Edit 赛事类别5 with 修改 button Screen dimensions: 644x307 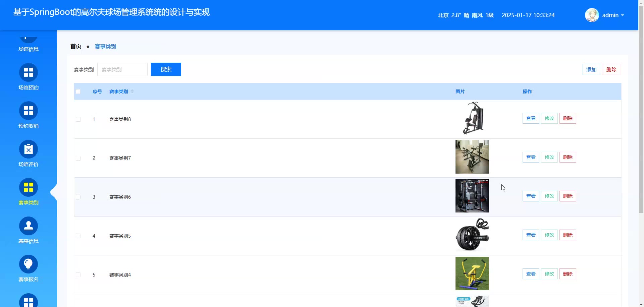[549, 235]
